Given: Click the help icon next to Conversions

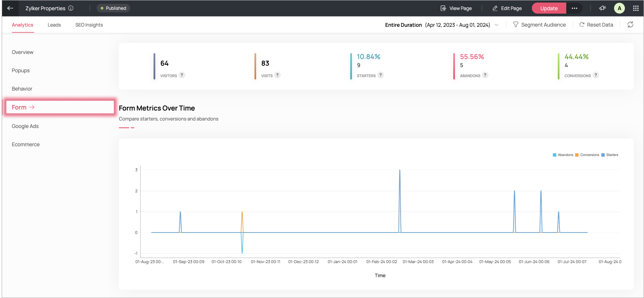Looking at the screenshot, I should coord(596,75).
